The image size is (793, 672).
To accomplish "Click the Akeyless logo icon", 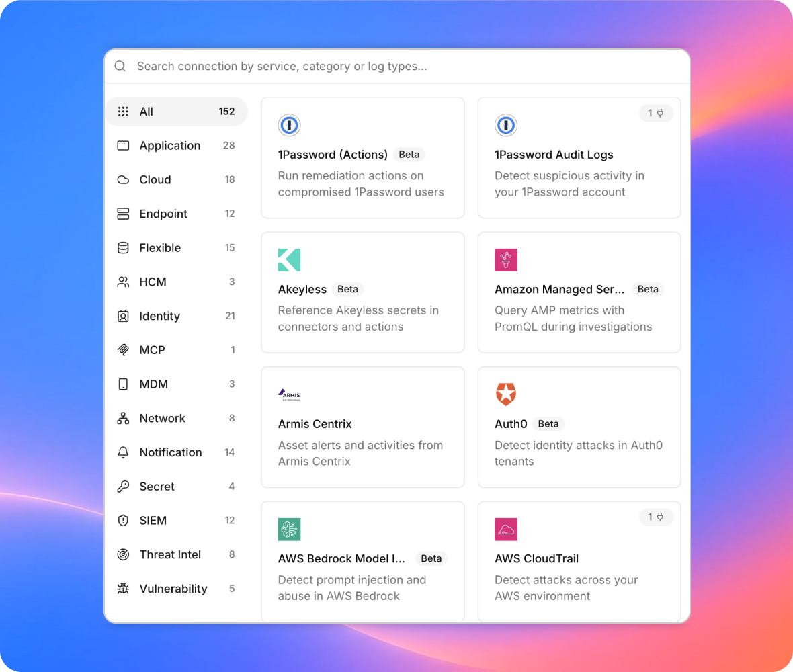I will tap(289, 260).
